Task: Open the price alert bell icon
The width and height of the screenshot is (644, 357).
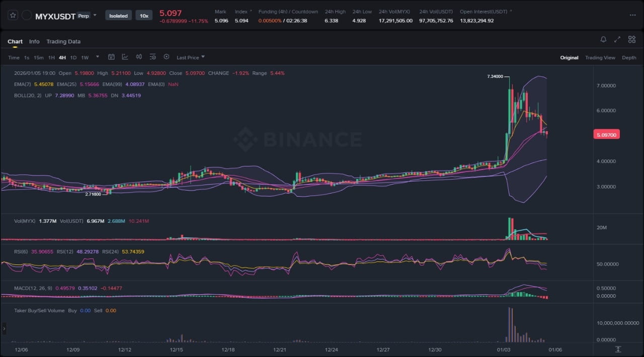Action: (x=603, y=39)
